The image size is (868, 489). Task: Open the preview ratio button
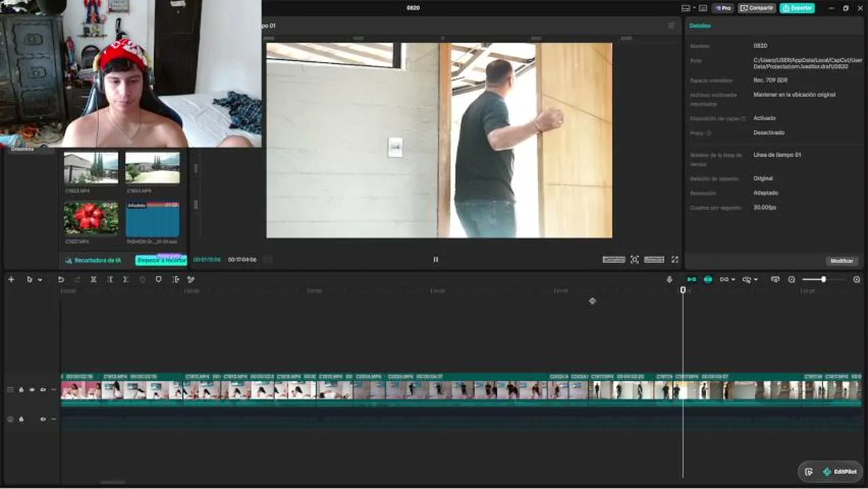click(x=654, y=259)
